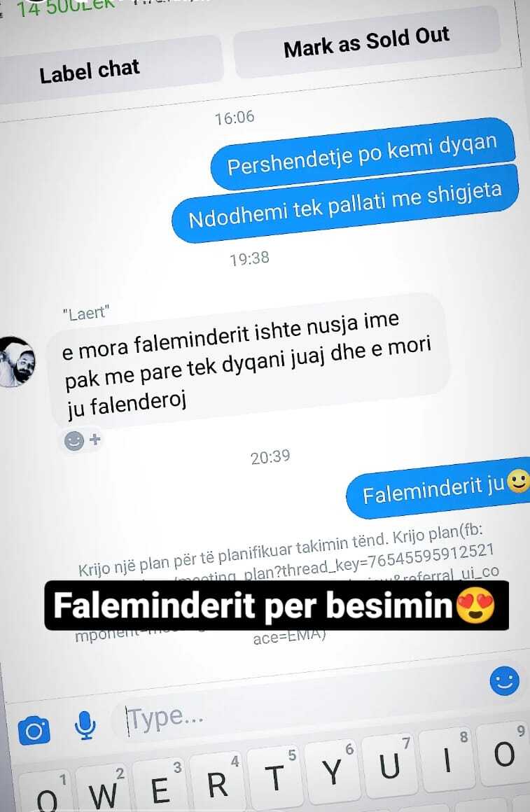Select the 'Ndodhemi tek pallati me shigjeta' message
The image size is (530, 812).
(345, 204)
